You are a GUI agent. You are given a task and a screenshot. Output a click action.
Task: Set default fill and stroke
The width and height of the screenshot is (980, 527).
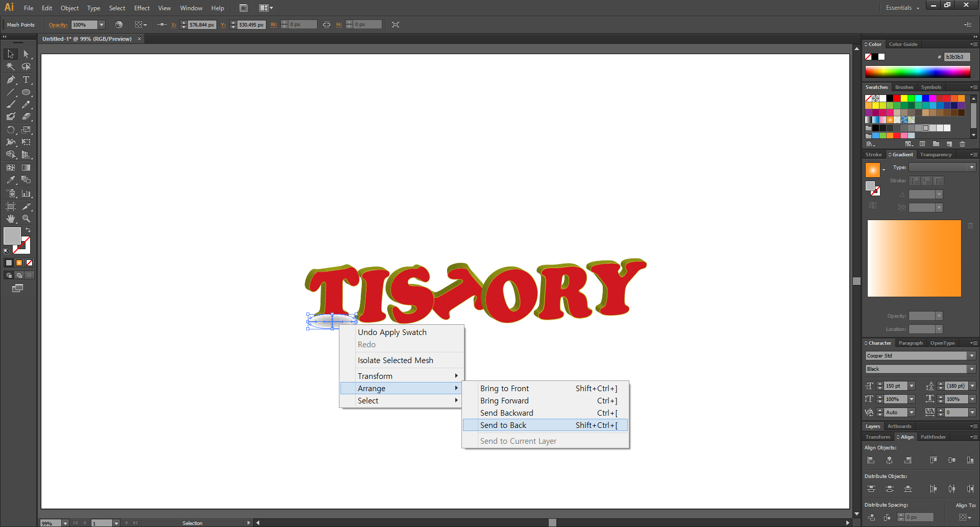coord(6,251)
